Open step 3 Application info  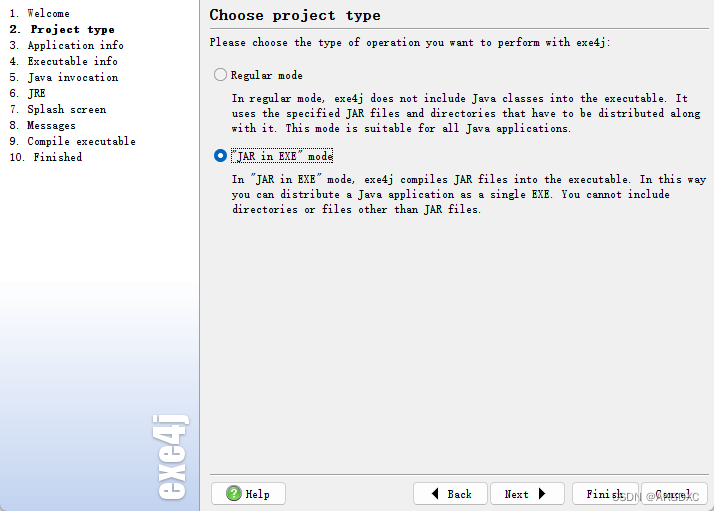click(x=66, y=45)
